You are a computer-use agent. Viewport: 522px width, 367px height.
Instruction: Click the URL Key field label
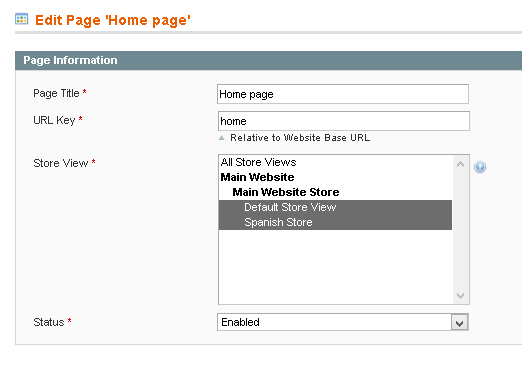click(x=54, y=120)
